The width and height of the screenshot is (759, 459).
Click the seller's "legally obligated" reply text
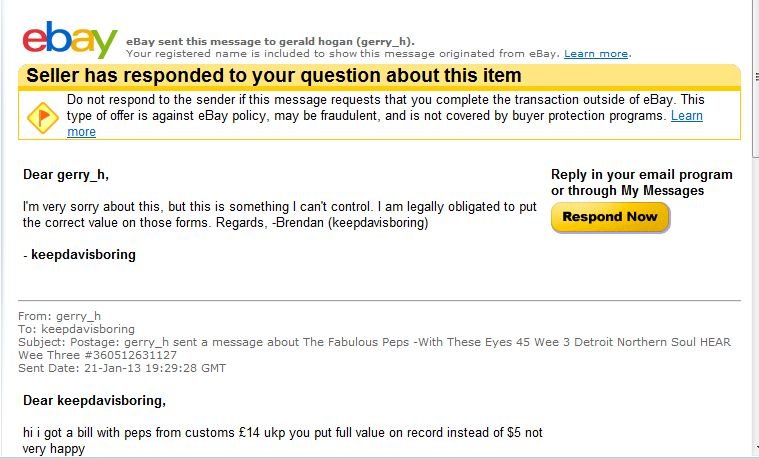pyautogui.click(x=280, y=214)
